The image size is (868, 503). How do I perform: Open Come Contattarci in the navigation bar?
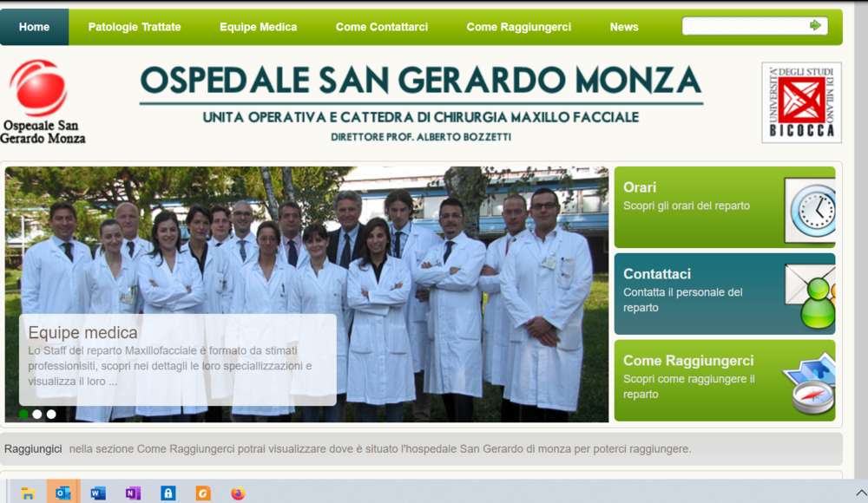(382, 27)
